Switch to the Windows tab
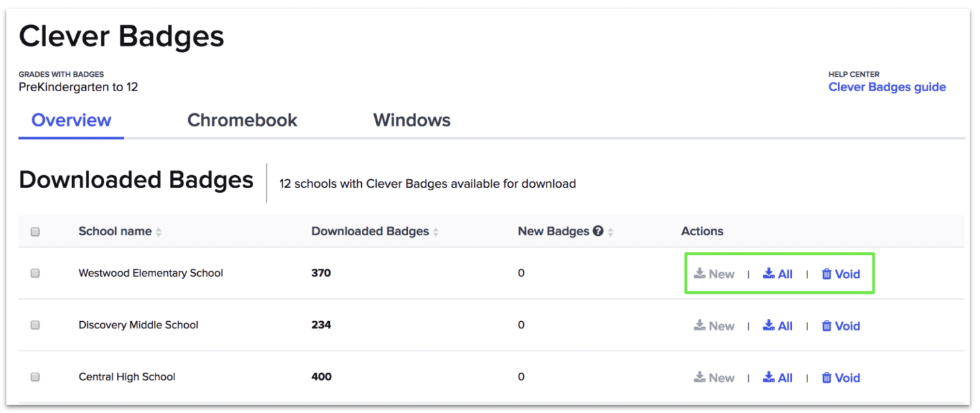Image resolution: width=980 pixels, height=413 pixels. coord(411,120)
